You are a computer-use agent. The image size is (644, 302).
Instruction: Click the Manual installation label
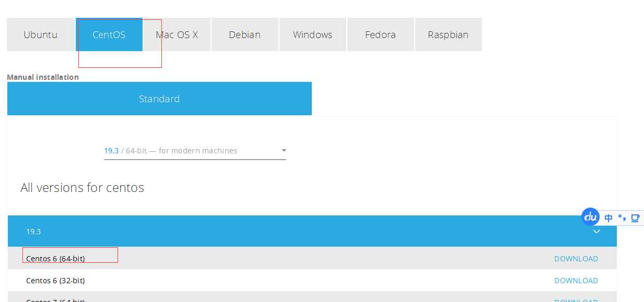pyautogui.click(x=43, y=77)
